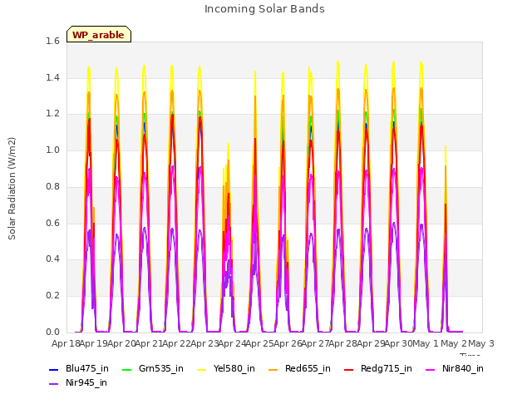This screenshot has width=532, height=399.
Task: Click the Incoming Solar Bands chart title
Action: click(x=264, y=9)
